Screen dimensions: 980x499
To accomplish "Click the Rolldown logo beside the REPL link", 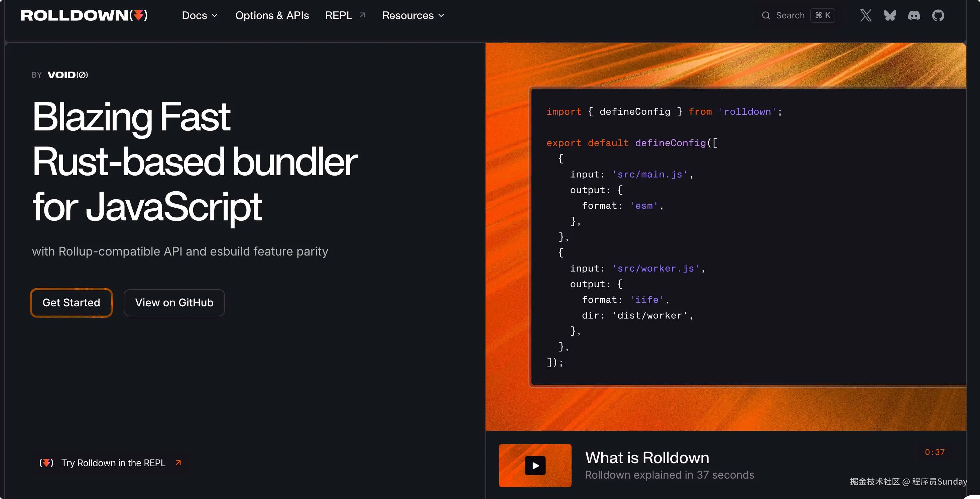I will 46,463.
